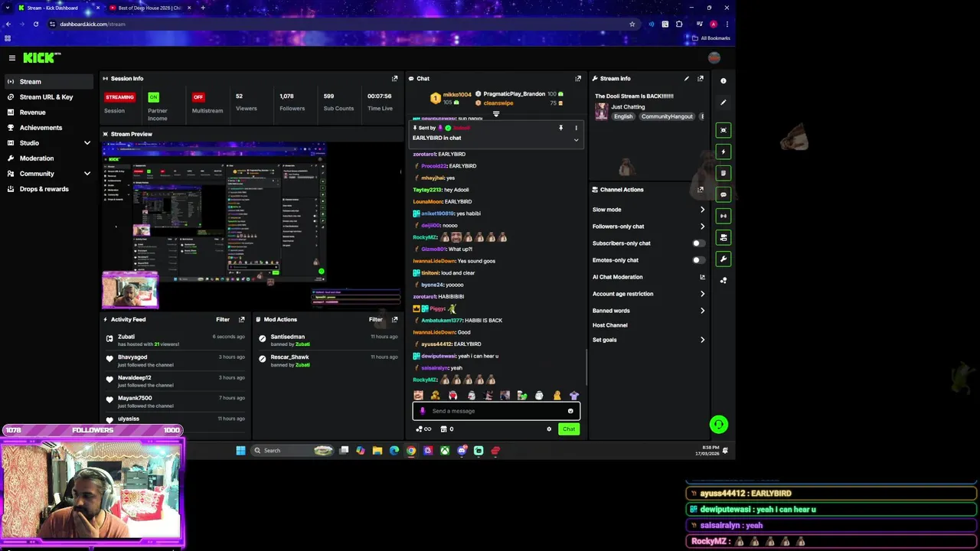Image resolution: width=980 pixels, height=551 pixels.
Task: Collapse the pinned message with its chevron
Action: pyautogui.click(x=576, y=140)
